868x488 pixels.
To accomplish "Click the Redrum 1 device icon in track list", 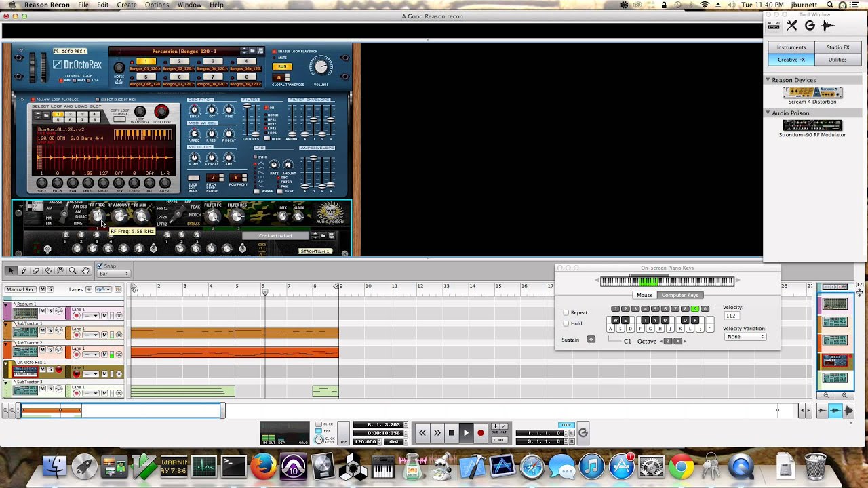I will pyautogui.click(x=25, y=313).
